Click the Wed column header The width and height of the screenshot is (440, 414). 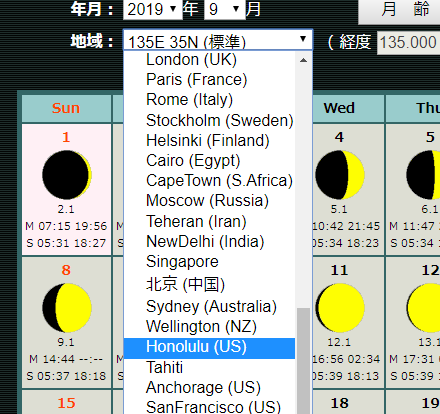click(339, 108)
